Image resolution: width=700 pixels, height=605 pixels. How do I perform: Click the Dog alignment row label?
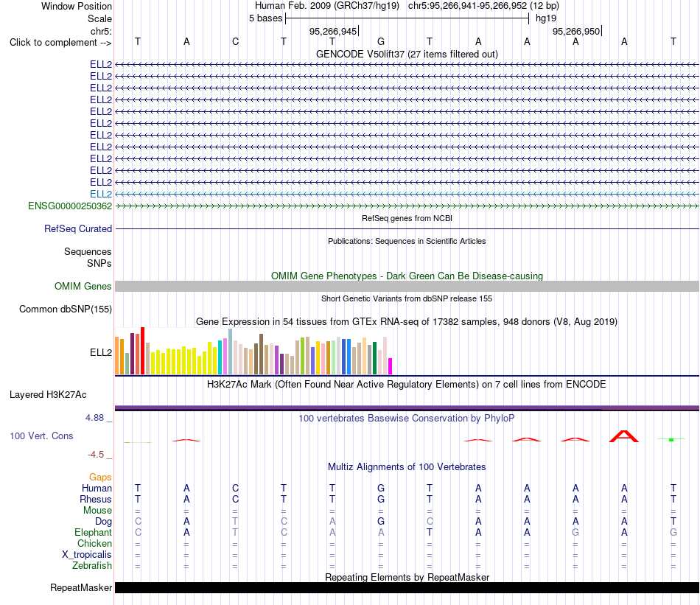tap(103, 522)
